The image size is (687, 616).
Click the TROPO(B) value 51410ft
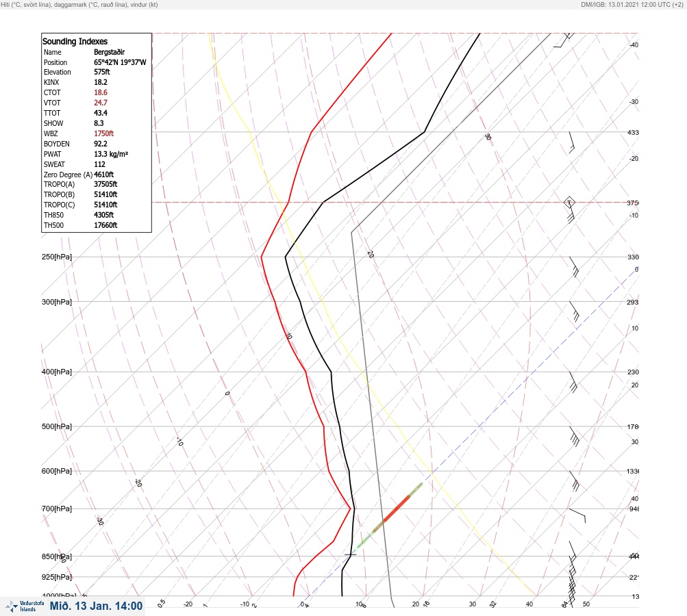click(105, 194)
